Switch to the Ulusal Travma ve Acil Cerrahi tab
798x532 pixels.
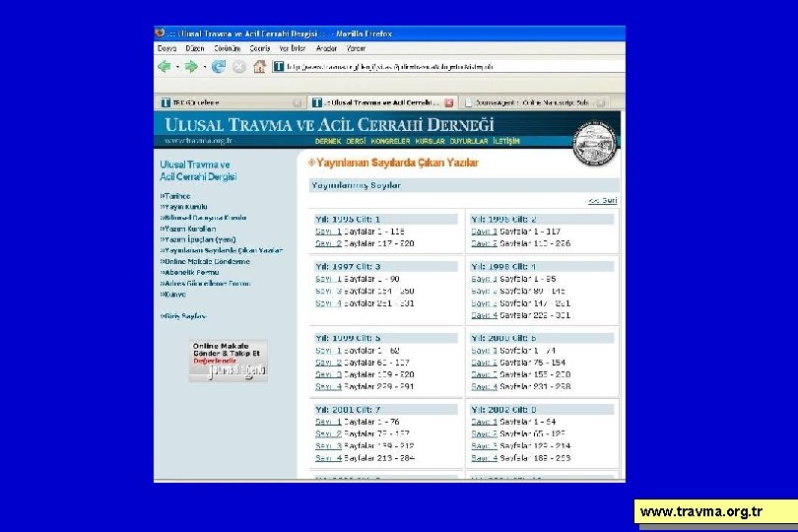380,102
